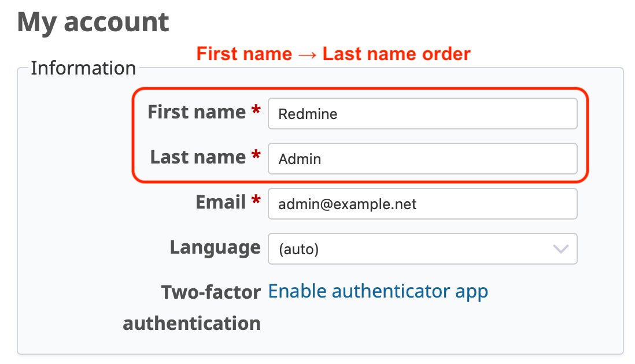635x364 pixels.
Task: Click the Language field label
Action: pos(215,247)
